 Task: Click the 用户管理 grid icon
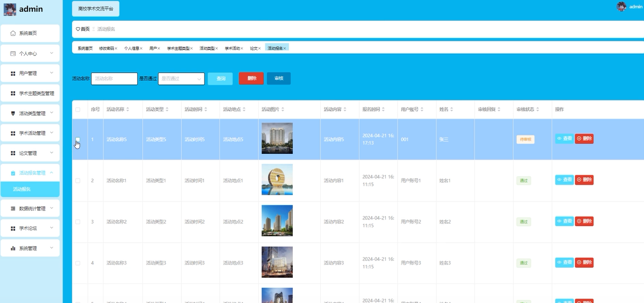pyautogui.click(x=13, y=74)
